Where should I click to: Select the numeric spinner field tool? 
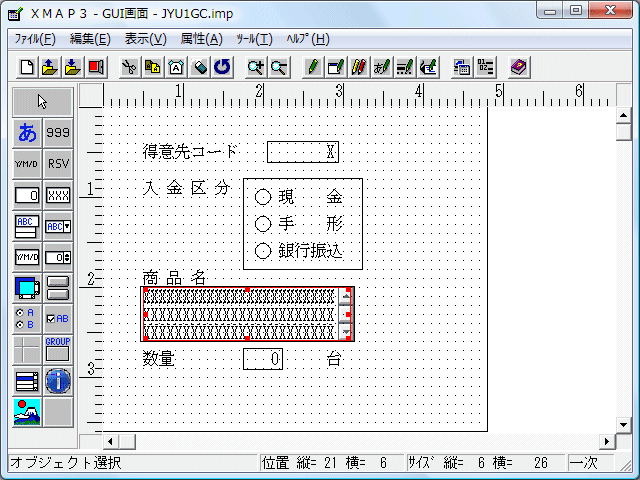point(58,257)
